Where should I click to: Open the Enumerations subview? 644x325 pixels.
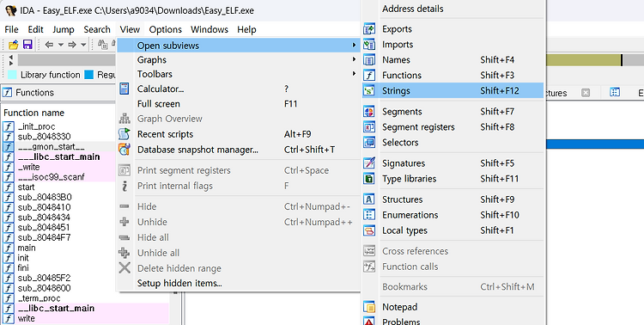[x=453, y=215]
